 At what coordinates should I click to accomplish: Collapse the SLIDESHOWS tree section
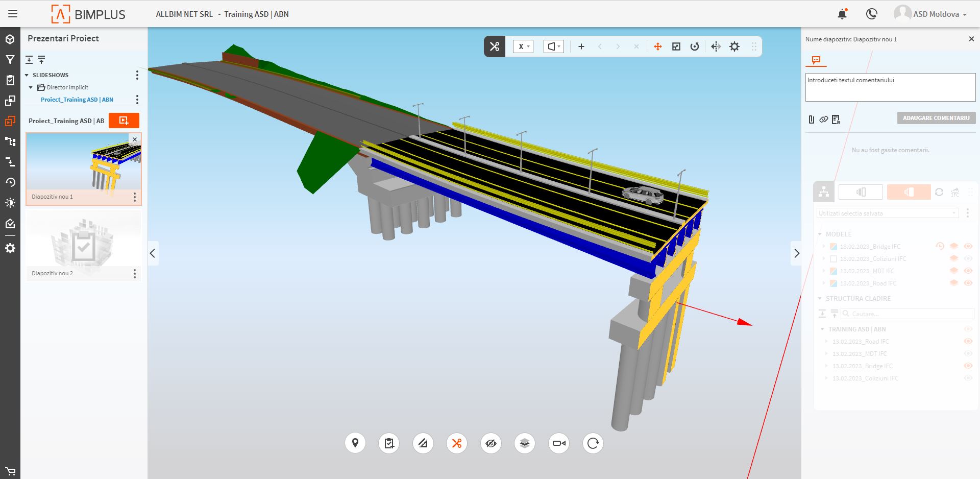click(x=27, y=75)
